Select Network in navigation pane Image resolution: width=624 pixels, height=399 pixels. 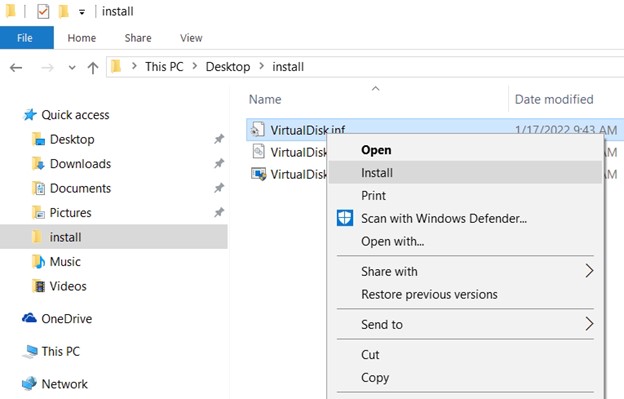[64, 384]
